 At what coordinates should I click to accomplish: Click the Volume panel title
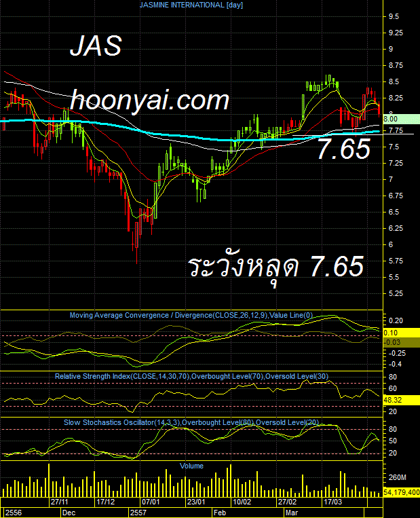pos(191,466)
